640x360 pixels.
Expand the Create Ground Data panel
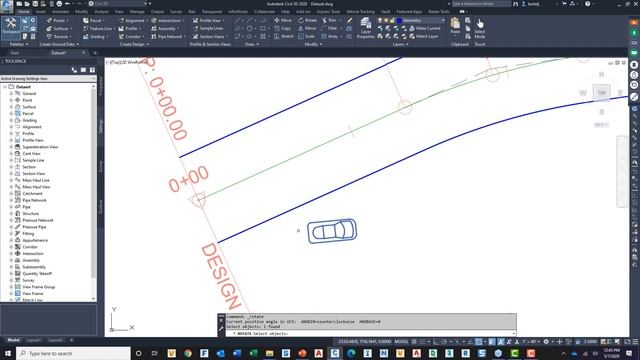tap(59, 44)
